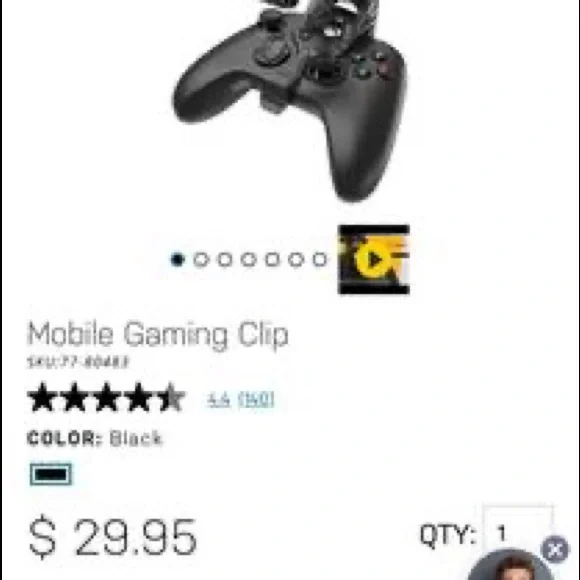The width and height of the screenshot is (580, 580).
Task: Select the seventh carousel dot
Action: tap(320, 260)
